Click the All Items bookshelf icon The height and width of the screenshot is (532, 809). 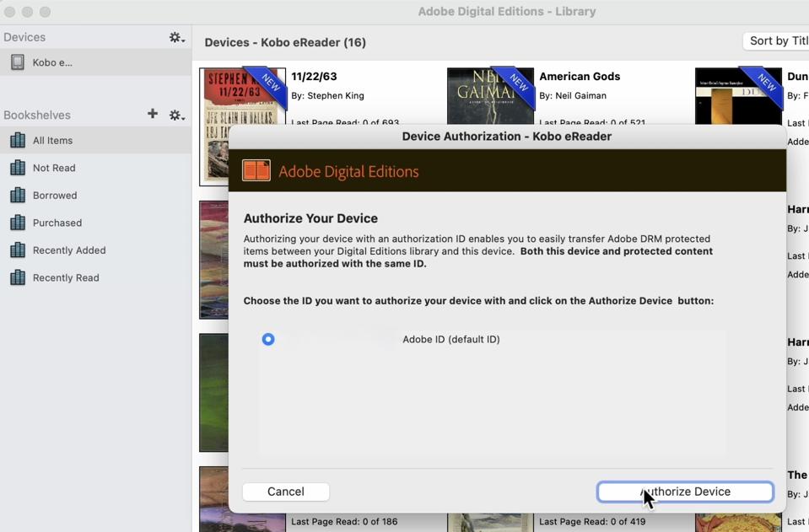[x=17, y=141]
